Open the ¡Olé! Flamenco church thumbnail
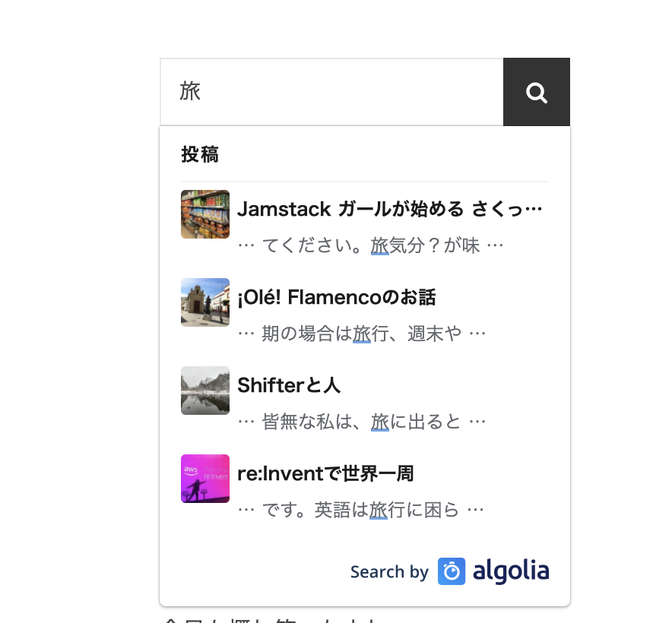Screen dimensions: 672x623 point(204,302)
